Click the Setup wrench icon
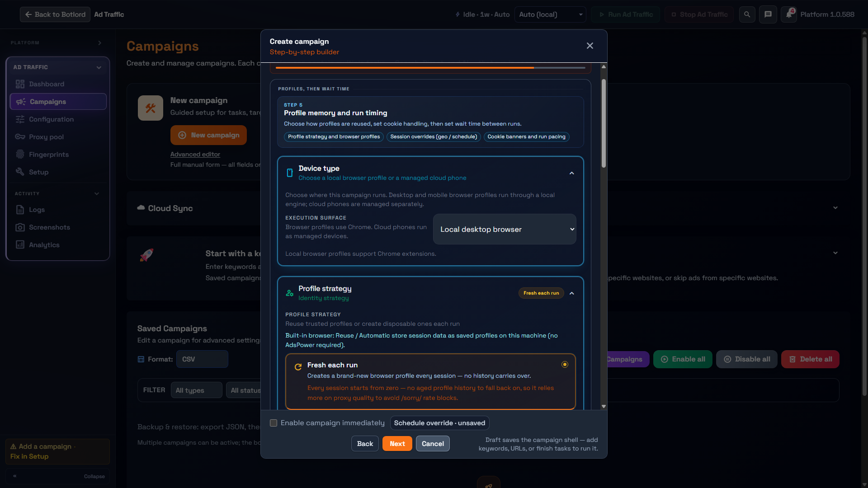The height and width of the screenshot is (488, 868). pos(20,172)
